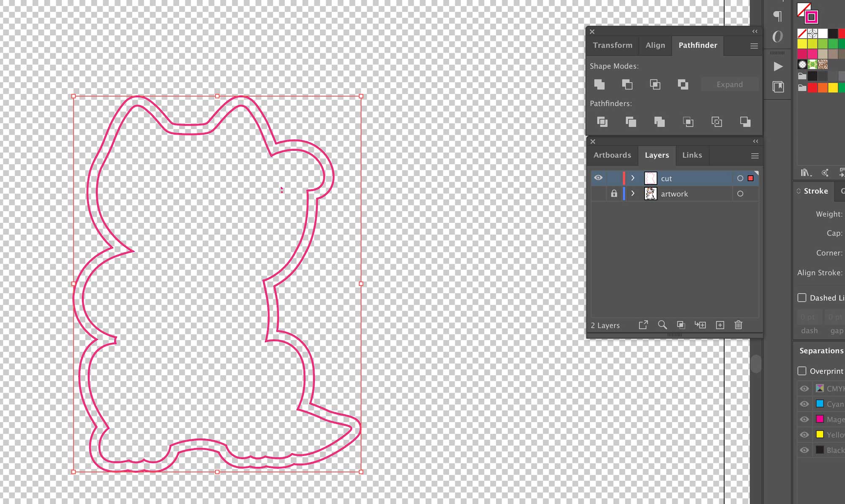Expand the artwork layer group
Viewport: 845px width, 504px height.
click(633, 193)
